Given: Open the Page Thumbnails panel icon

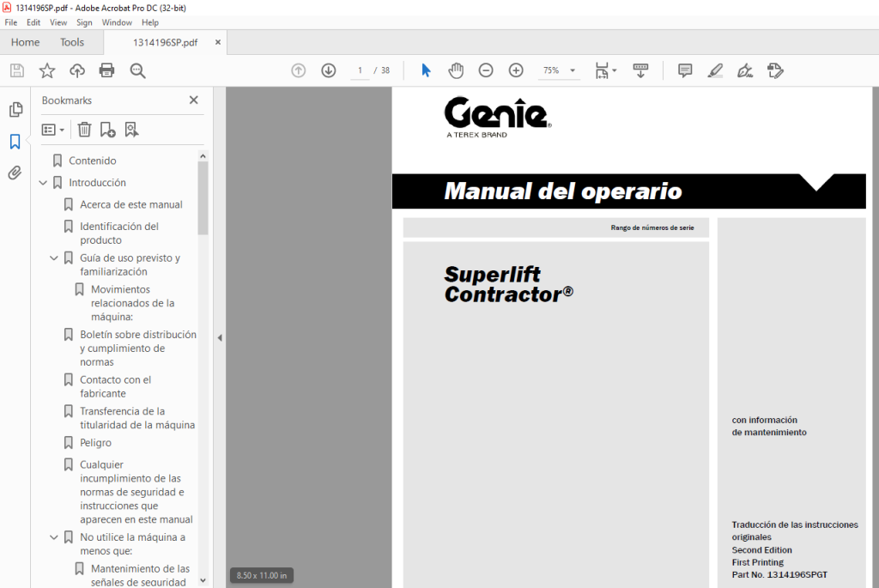Looking at the screenshot, I should [x=15, y=109].
